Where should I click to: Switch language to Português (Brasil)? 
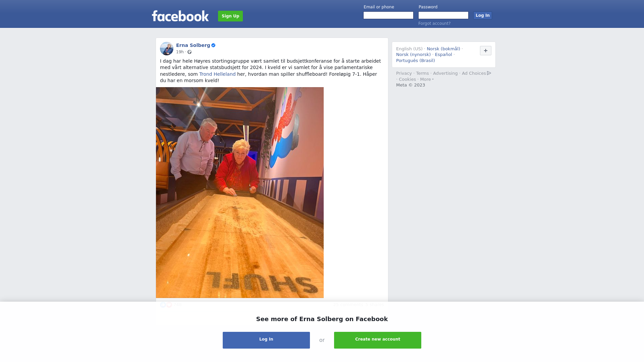pyautogui.click(x=415, y=61)
